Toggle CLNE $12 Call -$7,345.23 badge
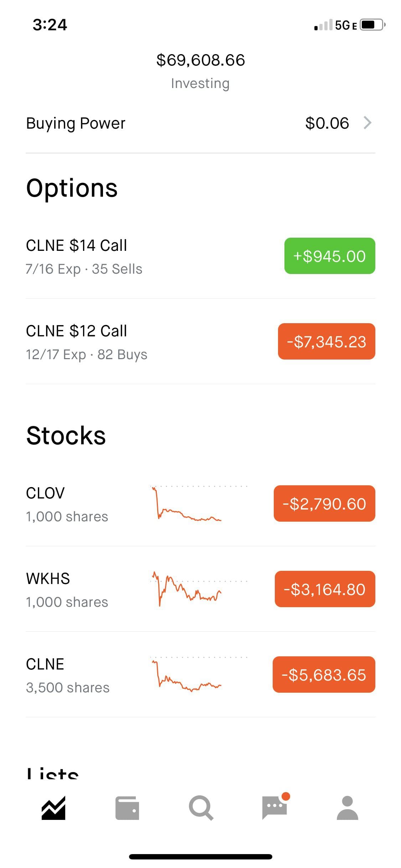The height and width of the screenshot is (868, 401). (x=327, y=341)
